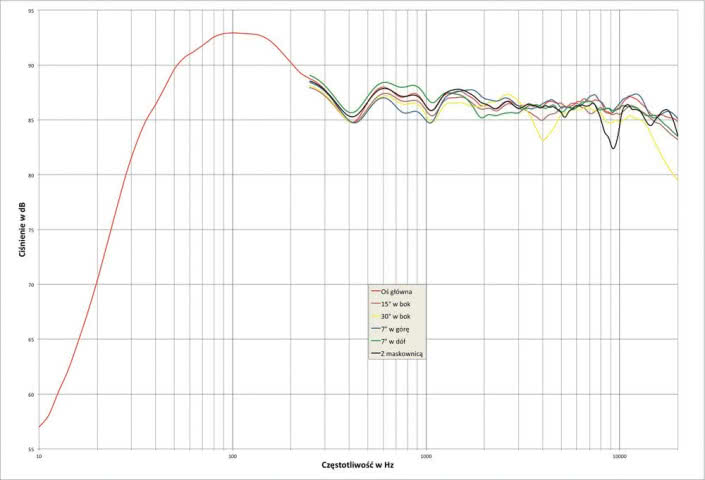This screenshot has width=705, height=480.
Task: Click the 1000 label on the frequency axis
Action: point(426,456)
